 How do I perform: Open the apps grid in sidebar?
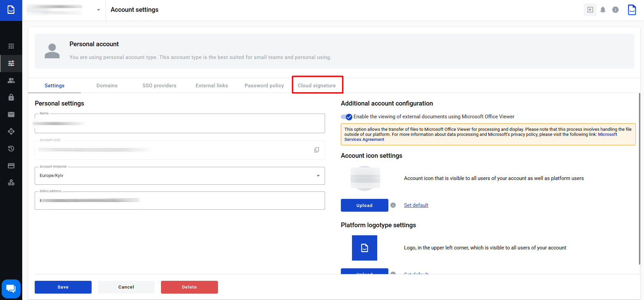[11, 46]
